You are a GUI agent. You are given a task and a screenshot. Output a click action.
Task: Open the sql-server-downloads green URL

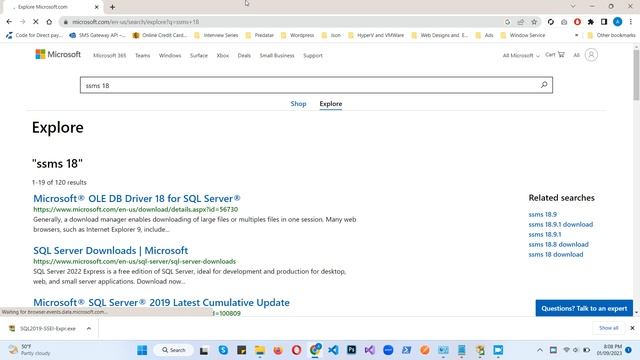tap(134, 261)
